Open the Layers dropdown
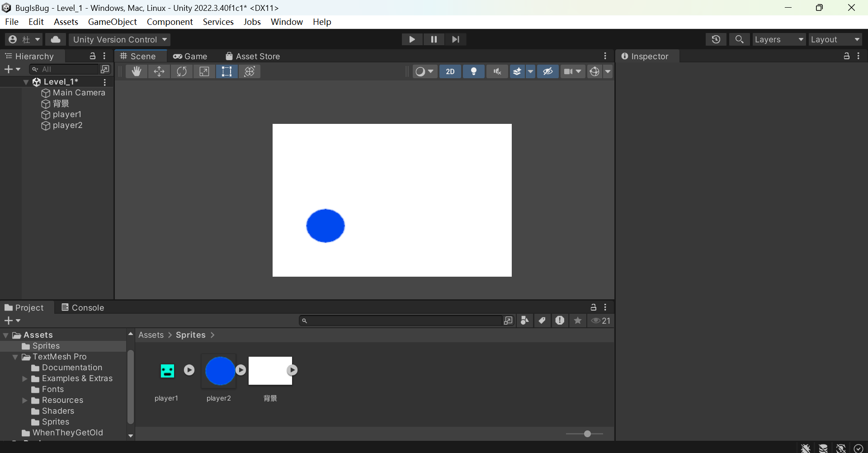This screenshot has height=453, width=868. (779, 39)
